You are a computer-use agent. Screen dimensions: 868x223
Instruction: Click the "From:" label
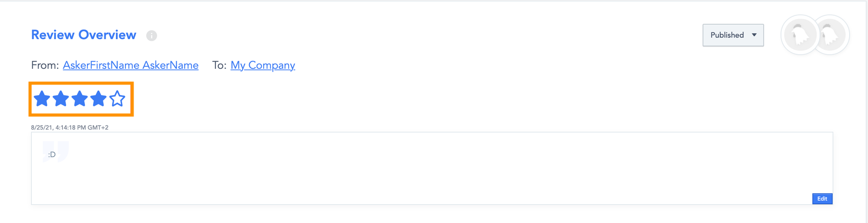[45, 65]
